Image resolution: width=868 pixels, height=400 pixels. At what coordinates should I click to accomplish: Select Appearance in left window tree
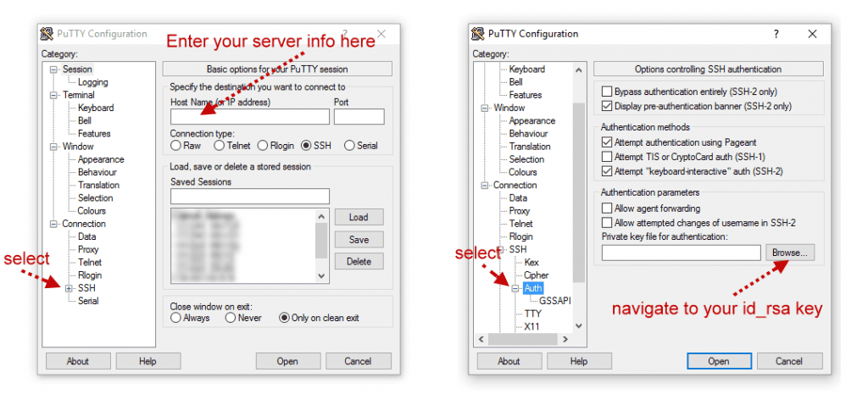click(x=101, y=159)
